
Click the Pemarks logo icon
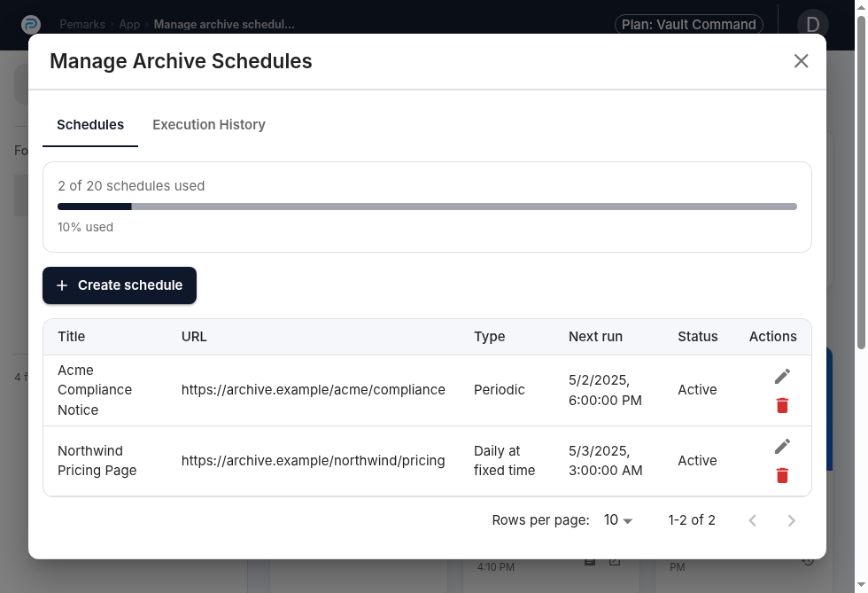point(31,25)
